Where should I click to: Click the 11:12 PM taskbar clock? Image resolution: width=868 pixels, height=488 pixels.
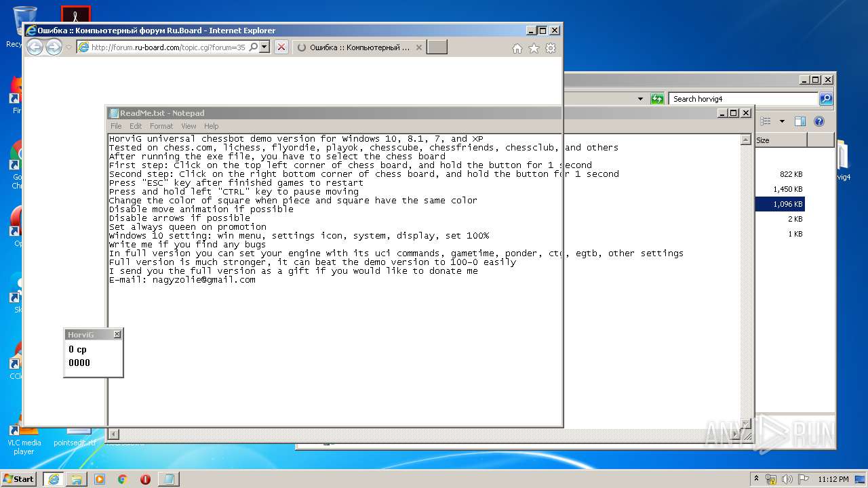(833, 479)
